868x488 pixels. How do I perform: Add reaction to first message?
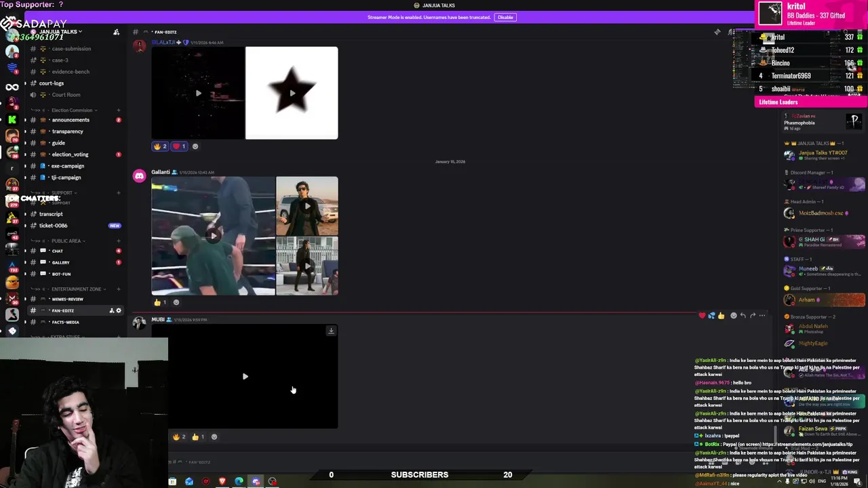(195, 146)
